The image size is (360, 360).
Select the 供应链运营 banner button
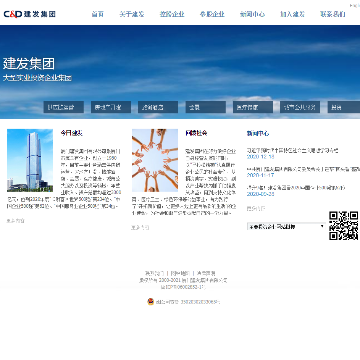(x=64, y=107)
